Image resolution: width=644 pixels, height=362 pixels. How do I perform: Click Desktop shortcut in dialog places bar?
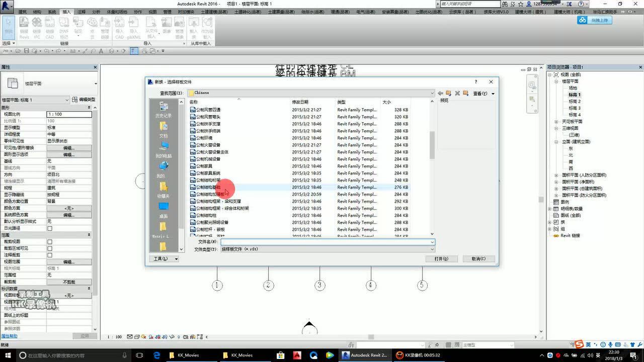(x=164, y=210)
